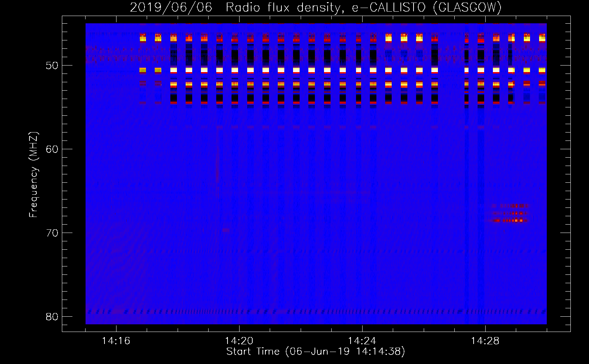Viewport: 589px width, 364px height.
Task: Click the date 2019/06/06 in the title
Action: click(x=171, y=7)
